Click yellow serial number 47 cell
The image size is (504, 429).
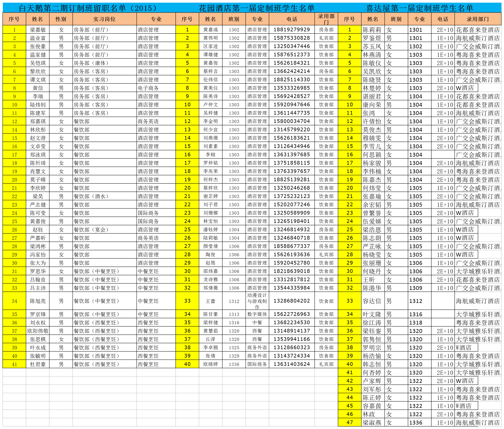349,423
